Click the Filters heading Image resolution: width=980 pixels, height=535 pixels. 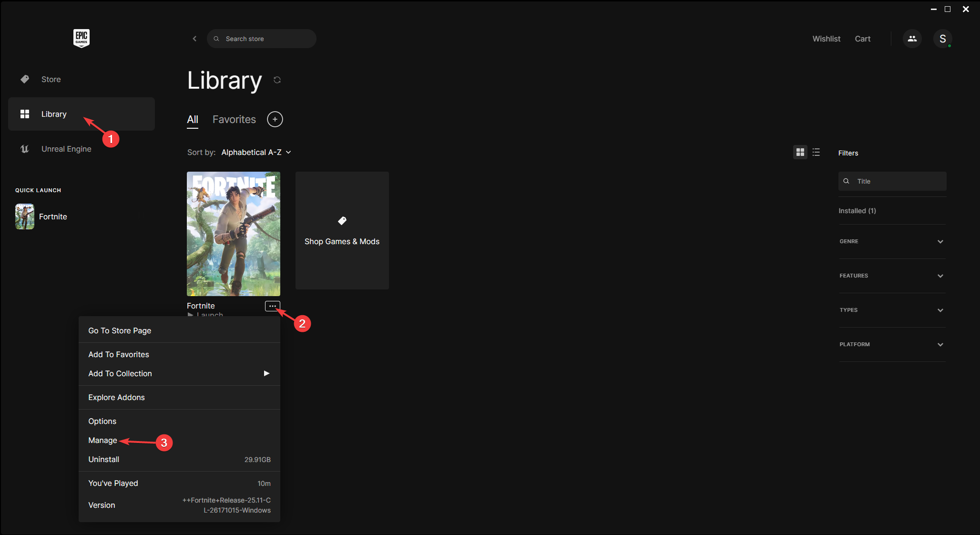pos(848,153)
